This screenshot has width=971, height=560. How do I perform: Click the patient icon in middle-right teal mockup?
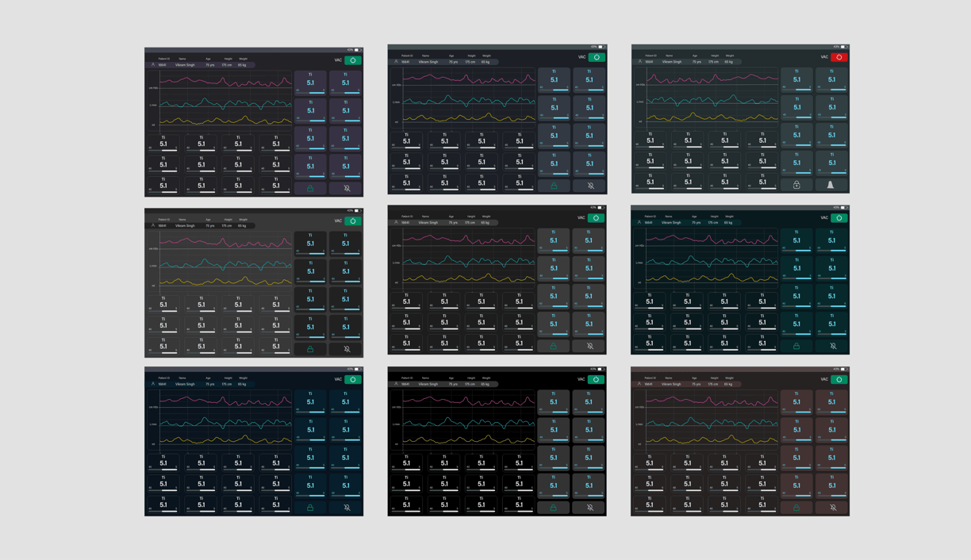(x=639, y=222)
